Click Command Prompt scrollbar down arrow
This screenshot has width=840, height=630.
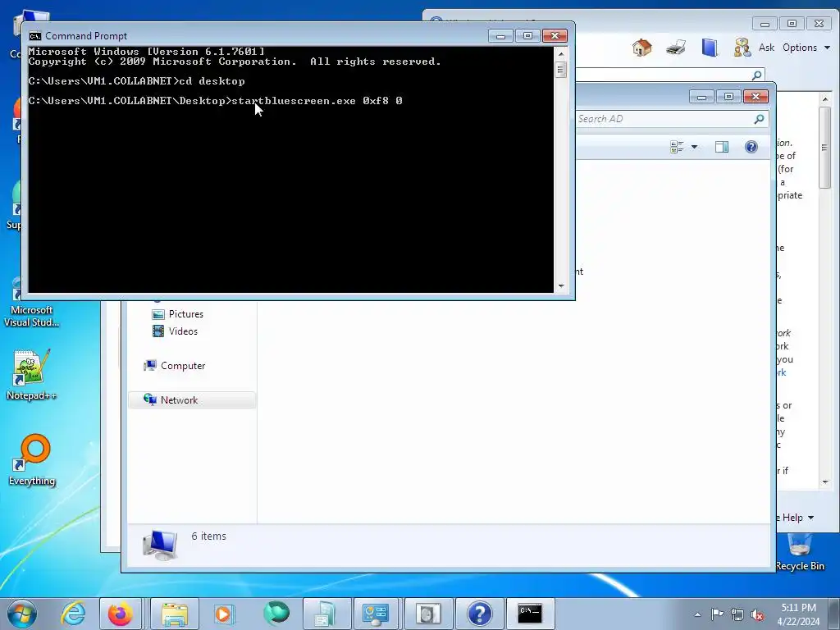click(561, 286)
